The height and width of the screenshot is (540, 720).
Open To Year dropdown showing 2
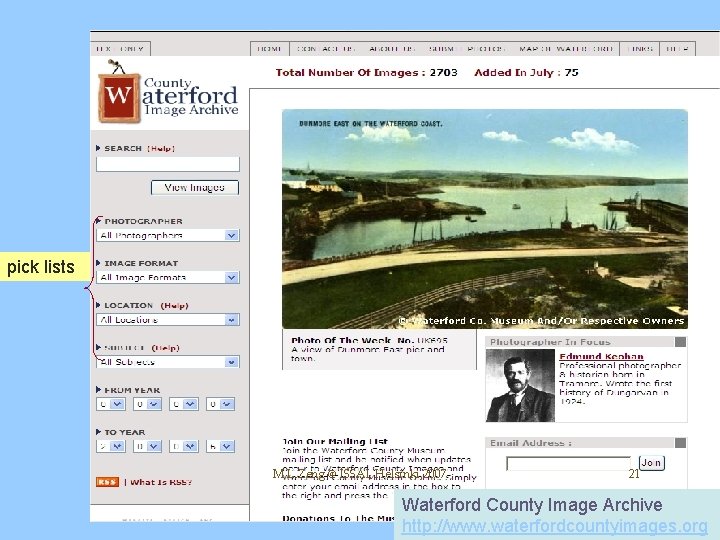coord(111,446)
